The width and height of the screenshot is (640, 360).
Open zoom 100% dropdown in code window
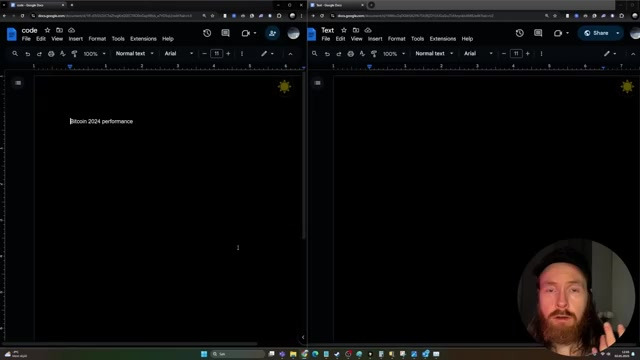click(94, 53)
